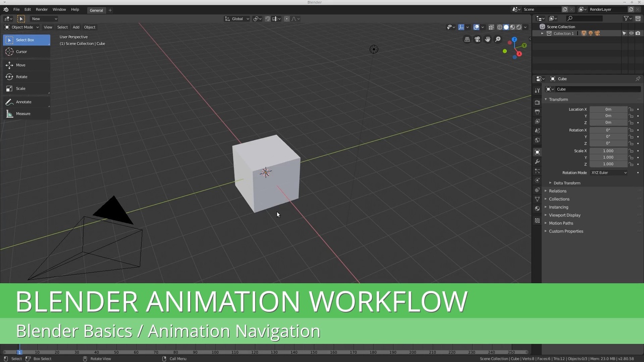Switch to wireframe viewport shading
Screen dimensions: 644x362
point(500,27)
